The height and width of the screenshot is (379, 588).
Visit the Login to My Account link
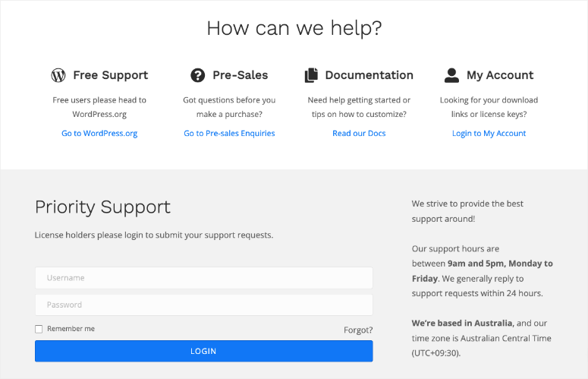pos(489,133)
